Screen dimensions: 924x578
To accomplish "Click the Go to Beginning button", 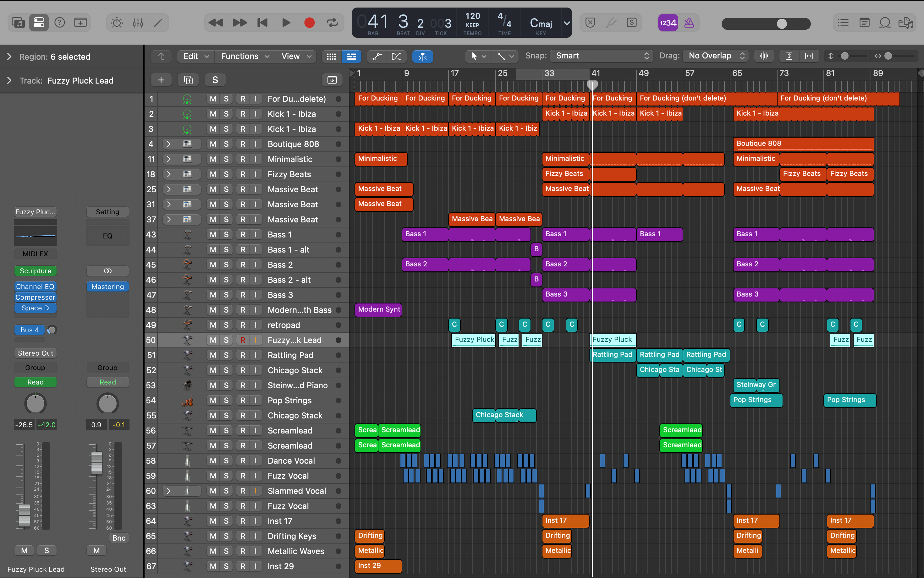I will click(262, 23).
